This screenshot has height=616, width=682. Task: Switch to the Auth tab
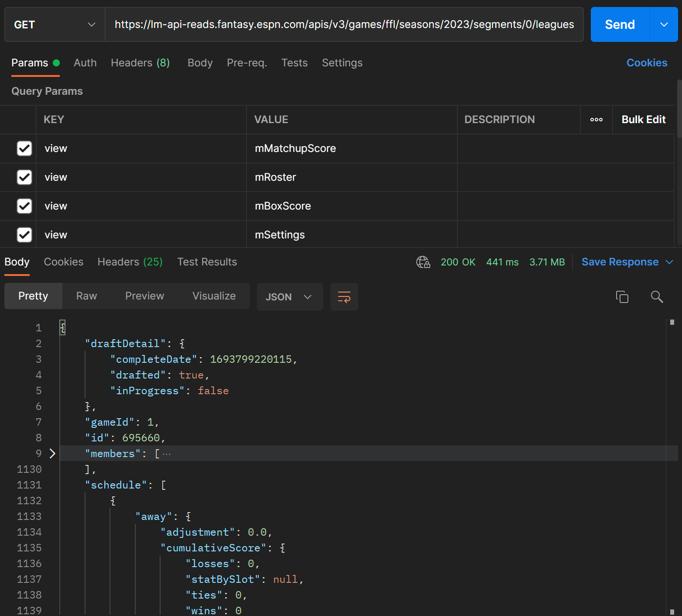tap(85, 63)
